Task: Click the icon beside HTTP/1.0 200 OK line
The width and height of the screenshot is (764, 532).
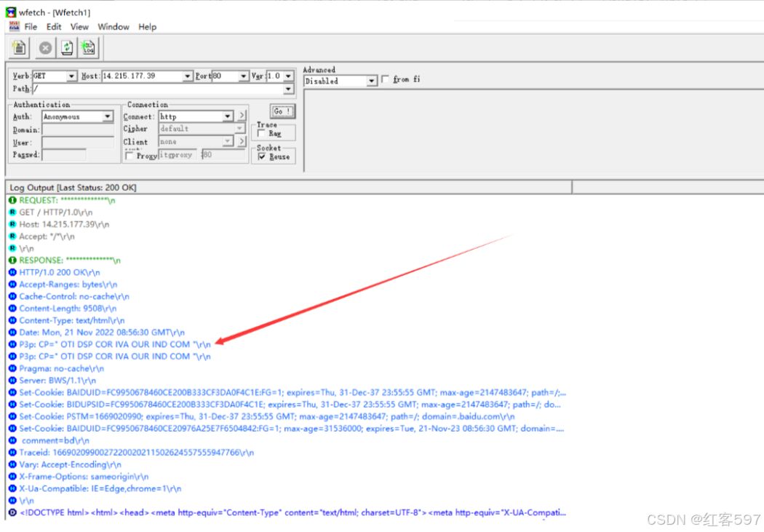Action: 12,272
